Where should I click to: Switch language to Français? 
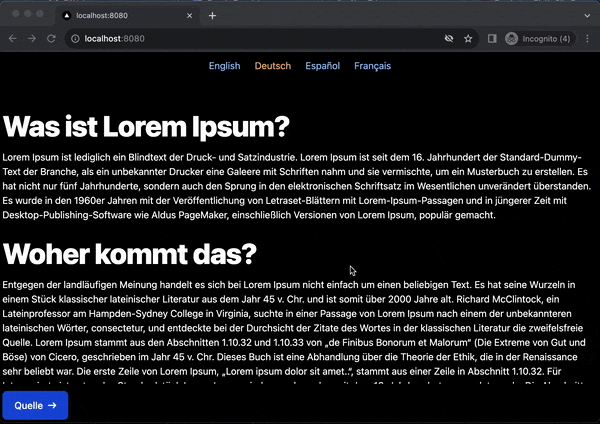(x=373, y=67)
